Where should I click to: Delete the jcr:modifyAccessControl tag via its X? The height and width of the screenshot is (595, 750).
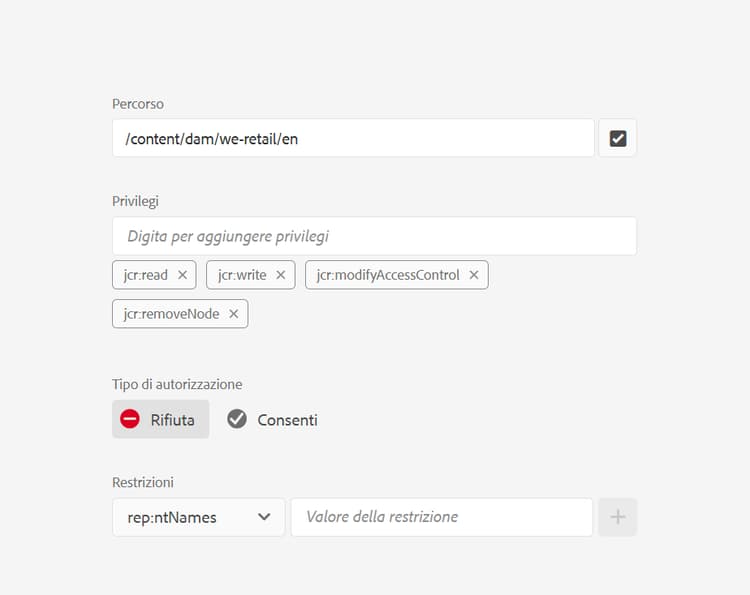point(474,275)
